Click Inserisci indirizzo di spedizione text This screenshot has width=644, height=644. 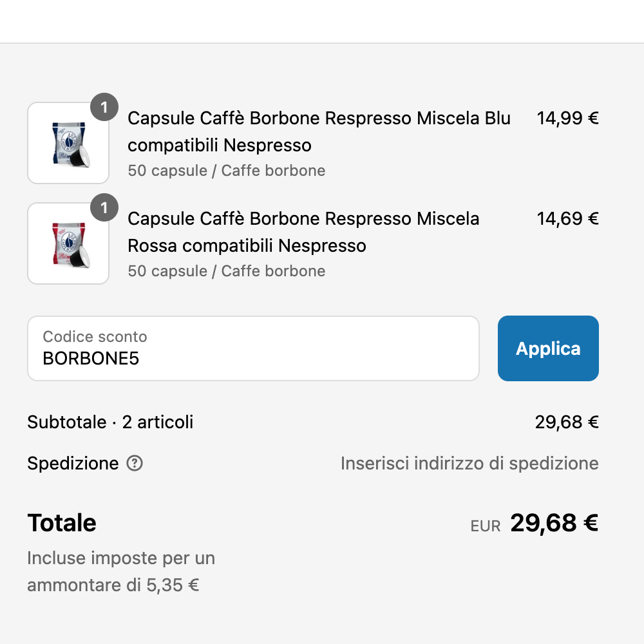point(469,464)
